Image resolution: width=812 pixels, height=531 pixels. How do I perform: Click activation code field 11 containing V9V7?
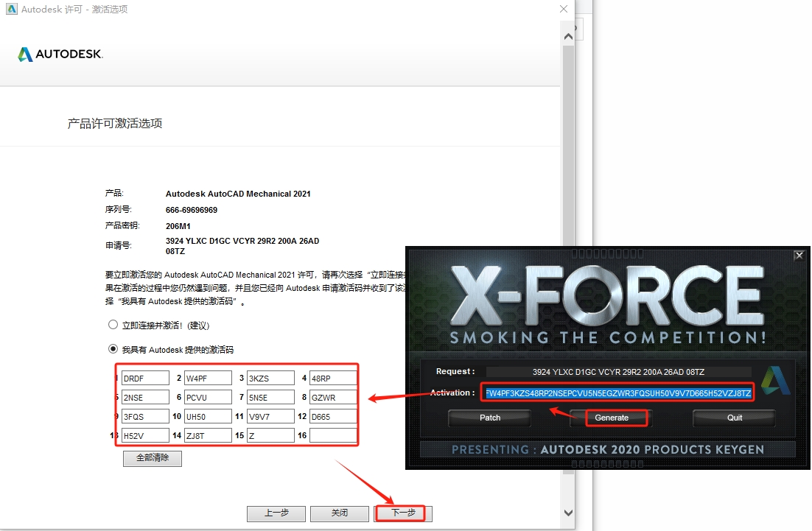[271, 417]
